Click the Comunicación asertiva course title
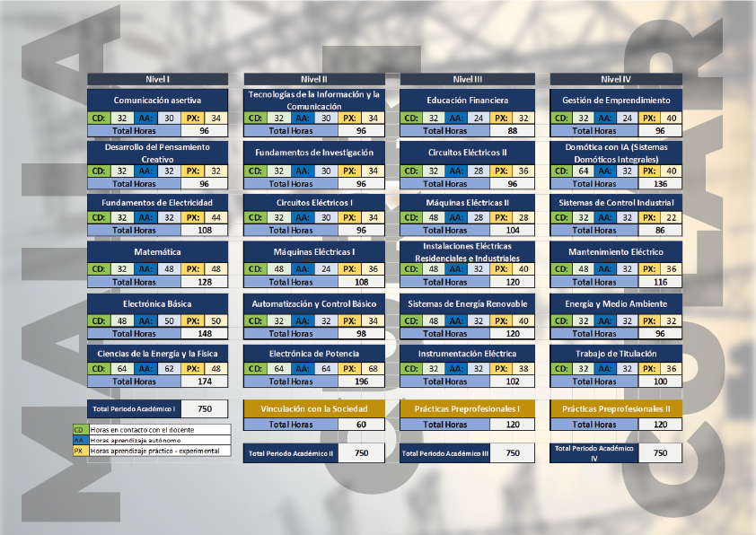 tap(157, 100)
